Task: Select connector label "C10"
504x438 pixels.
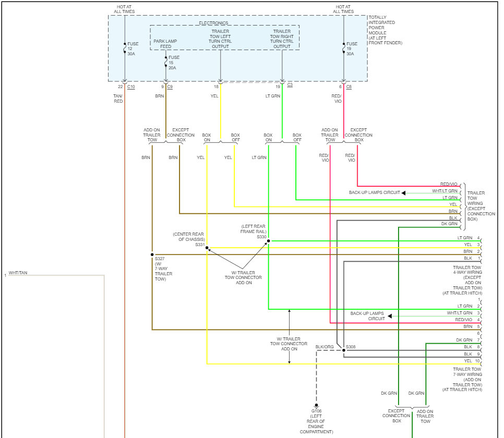Action: (x=131, y=87)
